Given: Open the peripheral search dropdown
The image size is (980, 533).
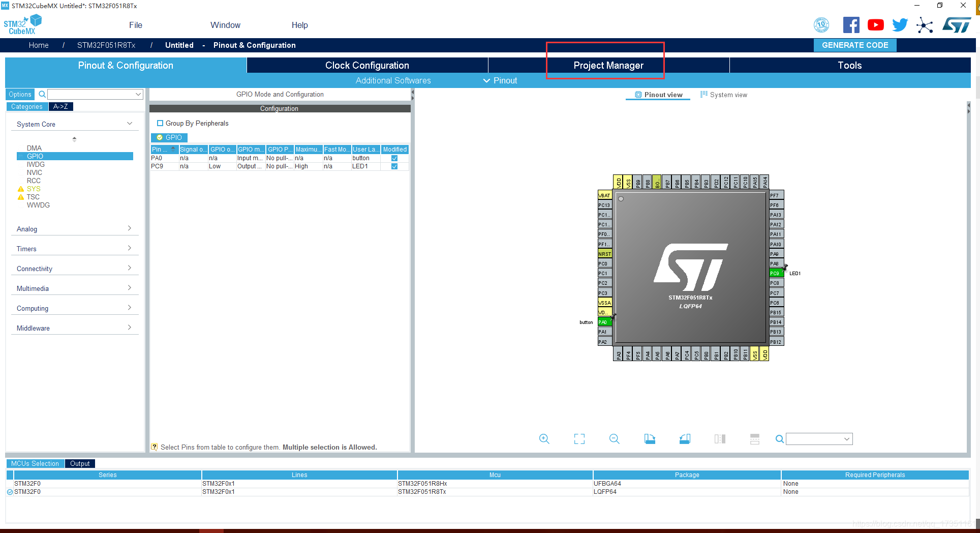Looking at the screenshot, I should (x=138, y=94).
